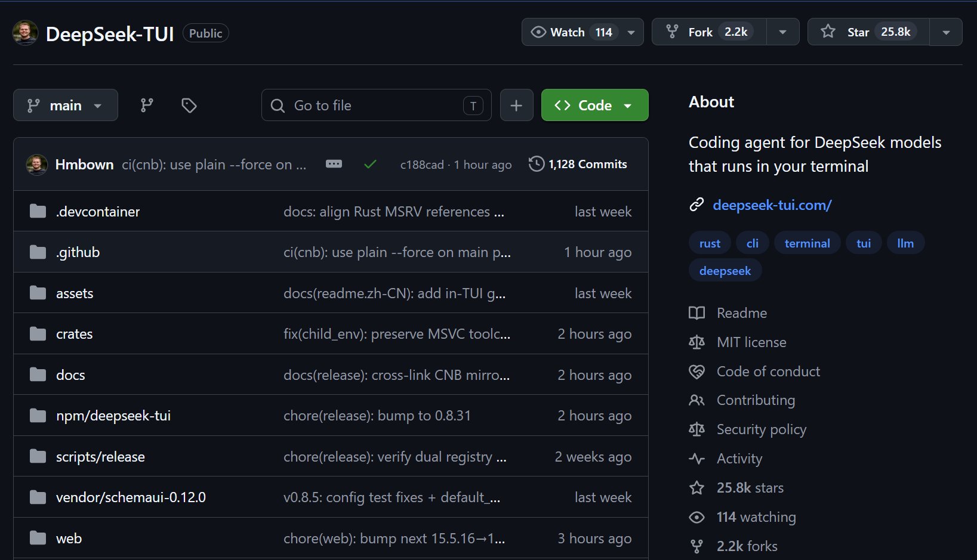Click the link icon beside deepseek-tui.com
977x560 pixels.
(696, 205)
